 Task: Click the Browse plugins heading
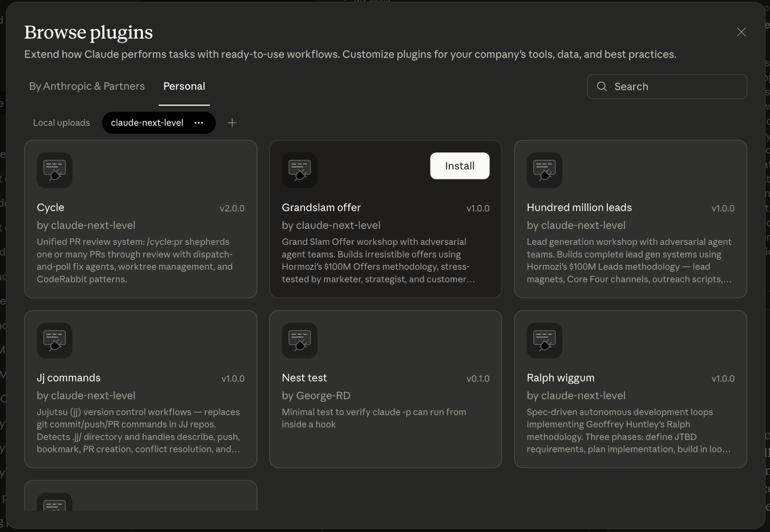tap(89, 32)
